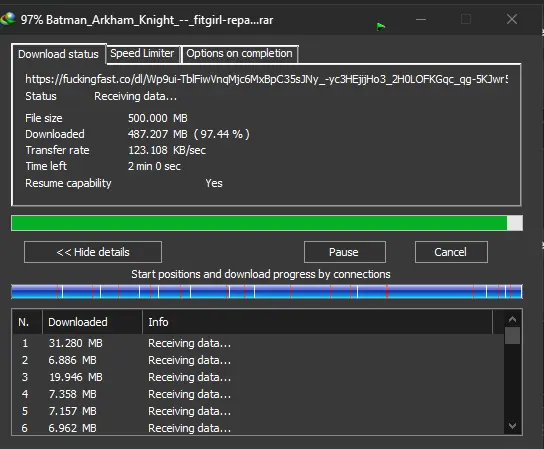Open the Speed Limiter tab

click(142, 53)
